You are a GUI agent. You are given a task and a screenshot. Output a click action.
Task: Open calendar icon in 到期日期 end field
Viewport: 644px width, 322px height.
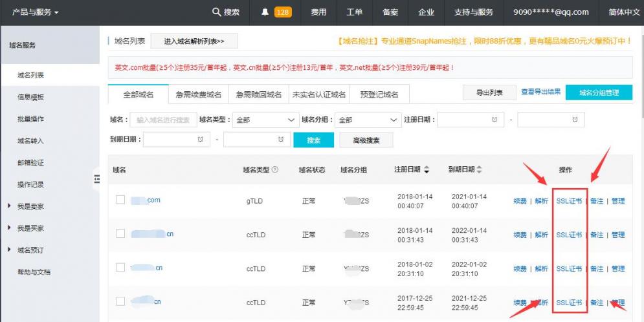click(280, 140)
